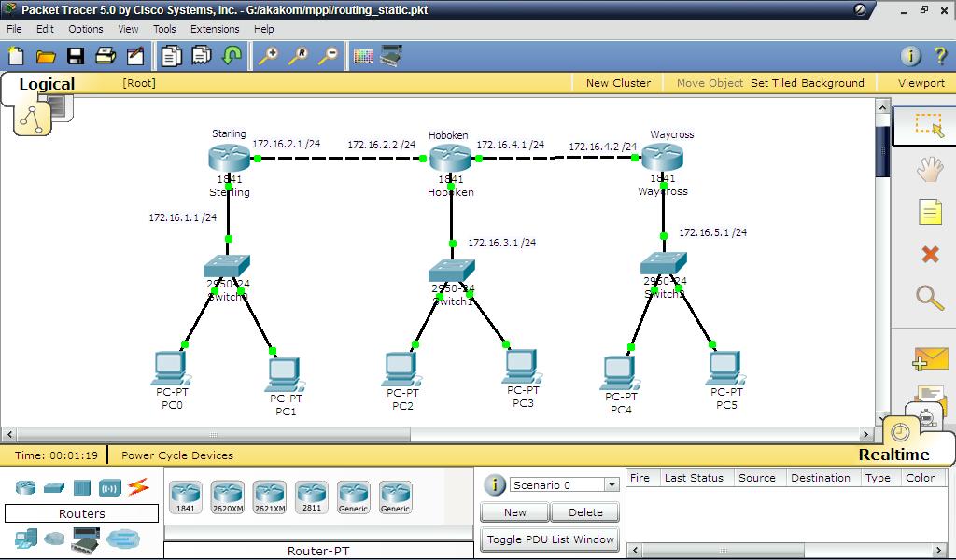Click the Waycross router in workspace

tap(662, 158)
